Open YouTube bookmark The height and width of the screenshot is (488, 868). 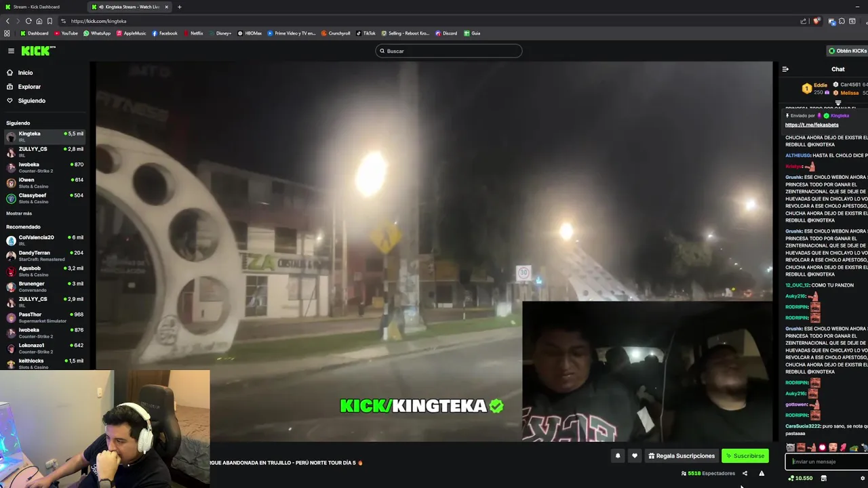(66, 33)
